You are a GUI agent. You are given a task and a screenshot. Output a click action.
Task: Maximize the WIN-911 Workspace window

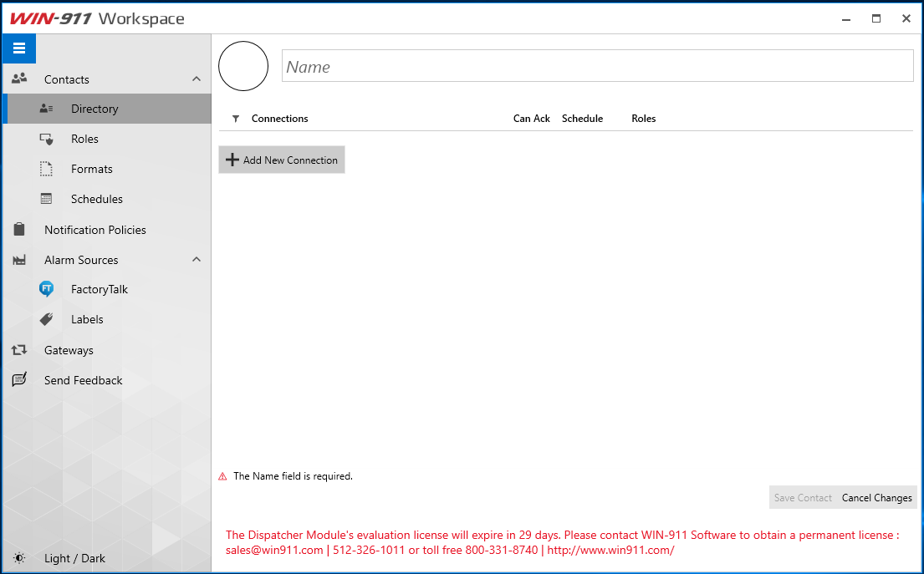click(x=876, y=19)
